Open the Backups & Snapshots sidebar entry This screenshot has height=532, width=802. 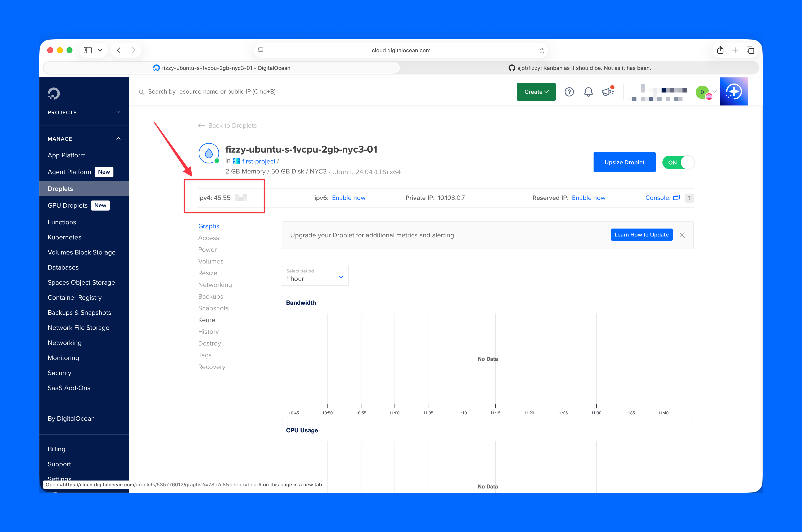[x=79, y=312]
